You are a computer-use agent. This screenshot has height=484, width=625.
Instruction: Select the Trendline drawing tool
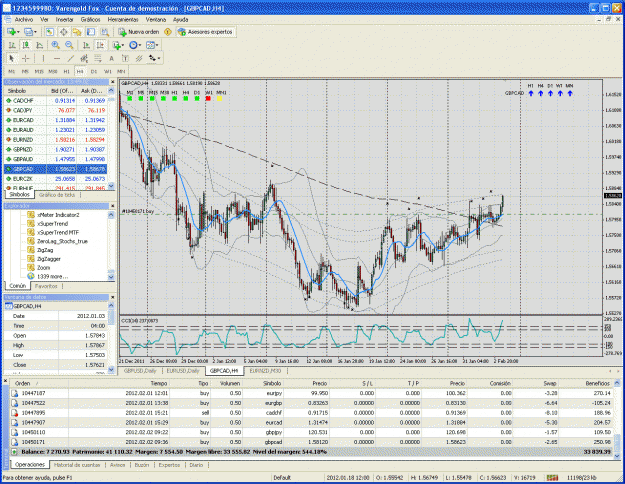[x=71, y=58]
